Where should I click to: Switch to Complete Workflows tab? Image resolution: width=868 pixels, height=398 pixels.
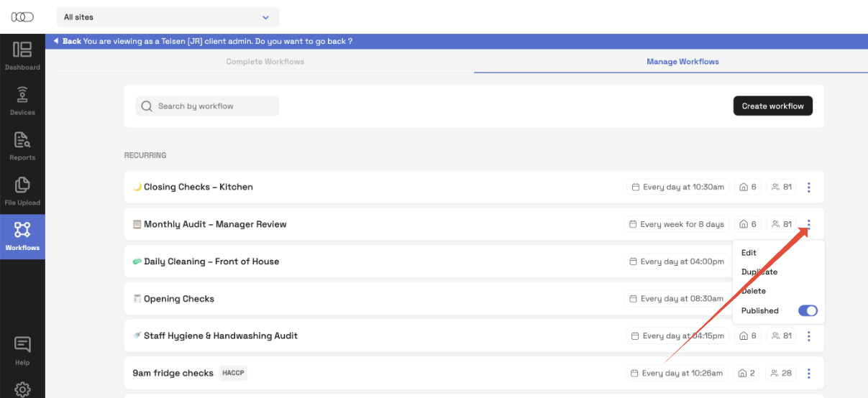click(x=265, y=62)
